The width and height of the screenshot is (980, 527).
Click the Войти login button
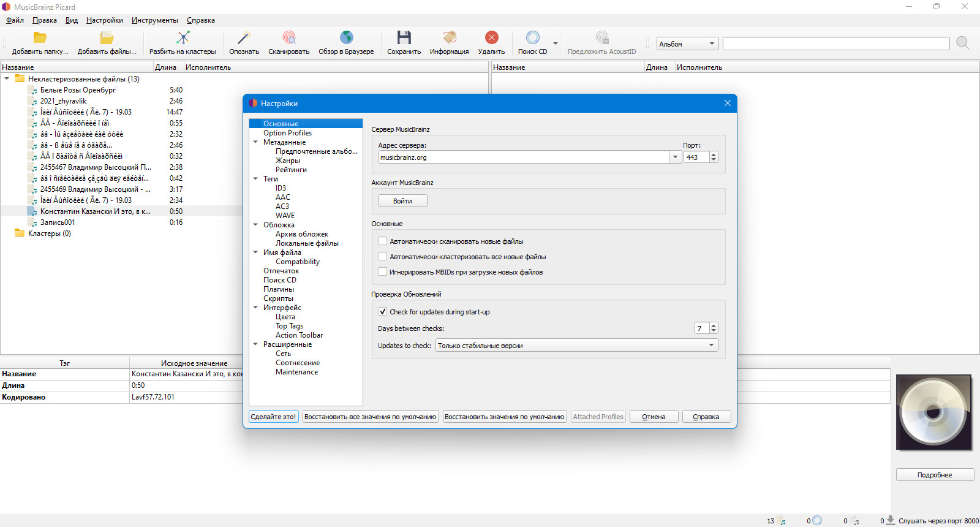click(402, 201)
